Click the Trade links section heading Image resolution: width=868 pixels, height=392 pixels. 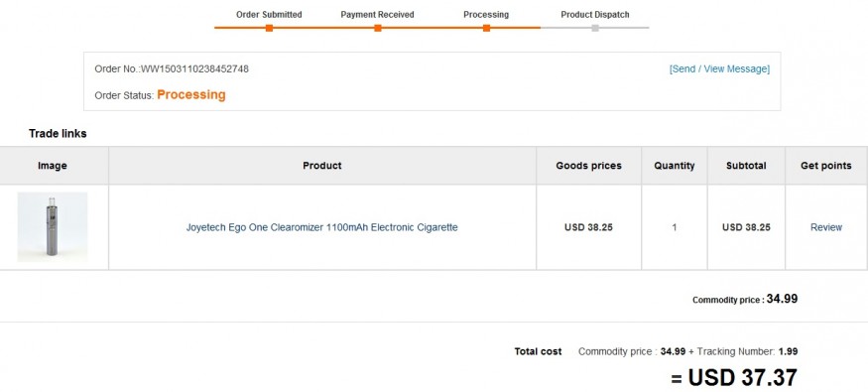[x=58, y=133]
